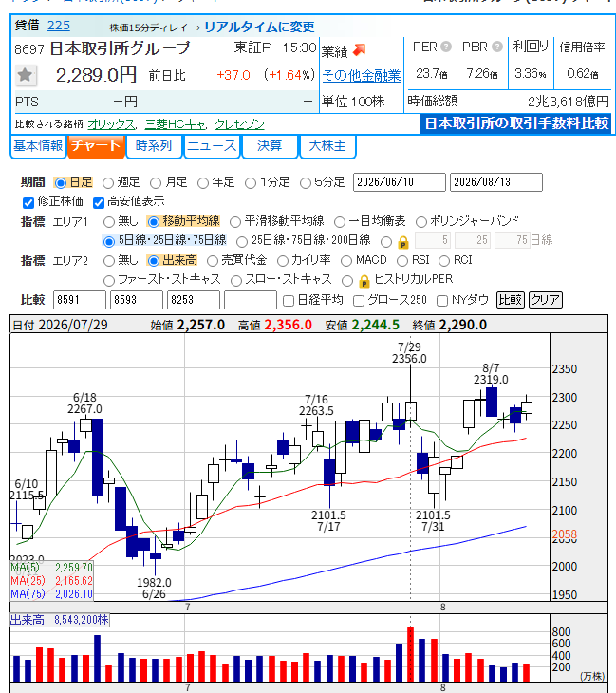Open the 225 link next to 貸借
This screenshot has height=693, width=616.
click(58, 26)
